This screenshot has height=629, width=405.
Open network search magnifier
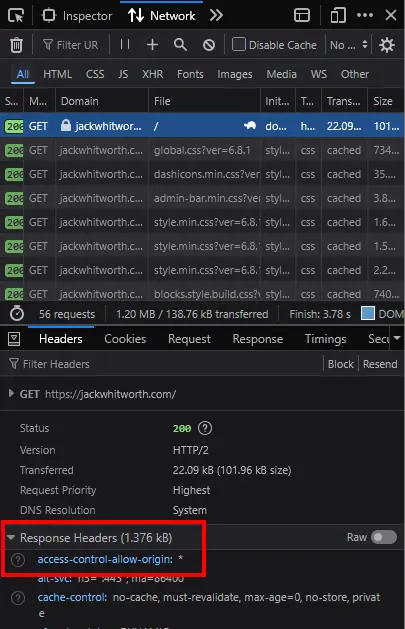[180, 45]
